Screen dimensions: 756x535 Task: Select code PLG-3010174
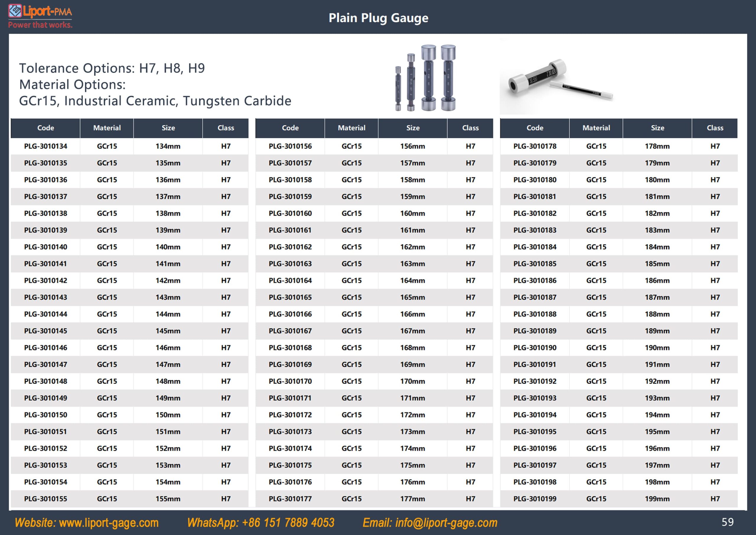290,449
